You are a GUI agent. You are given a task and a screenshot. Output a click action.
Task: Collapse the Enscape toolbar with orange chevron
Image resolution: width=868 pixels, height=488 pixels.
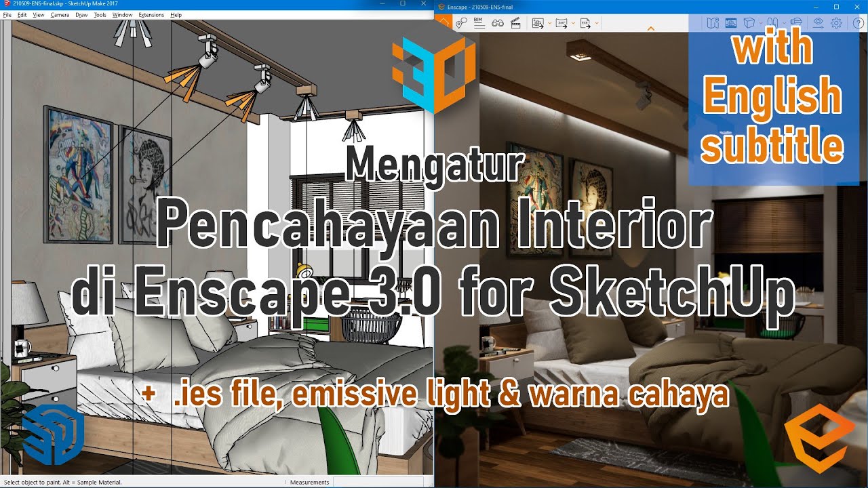point(651,29)
